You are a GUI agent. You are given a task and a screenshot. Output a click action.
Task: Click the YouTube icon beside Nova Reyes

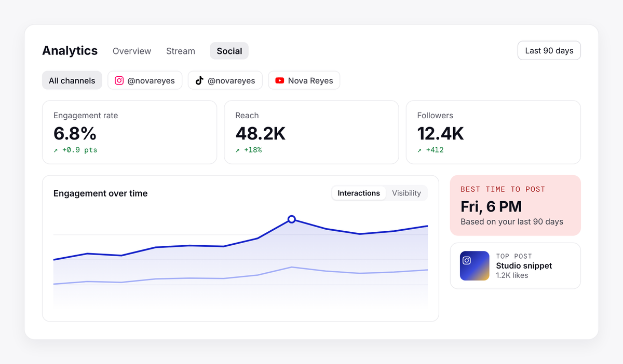click(x=280, y=80)
